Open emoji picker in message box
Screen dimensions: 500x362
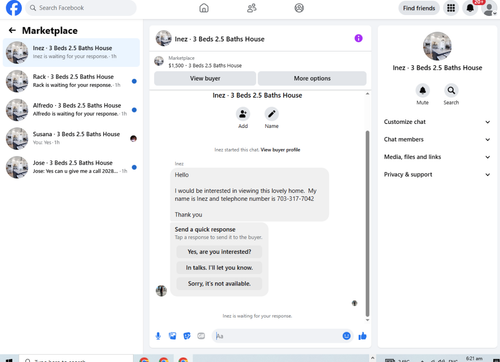tap(346, 336)
